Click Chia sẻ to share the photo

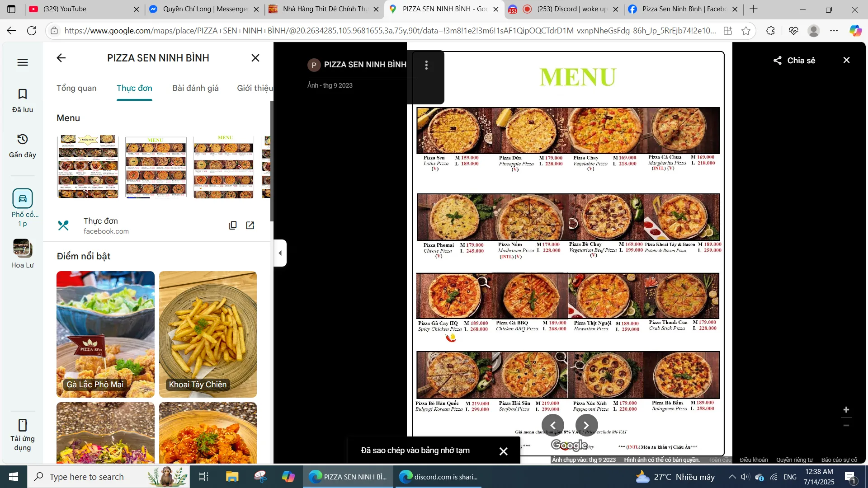[794, 61]
